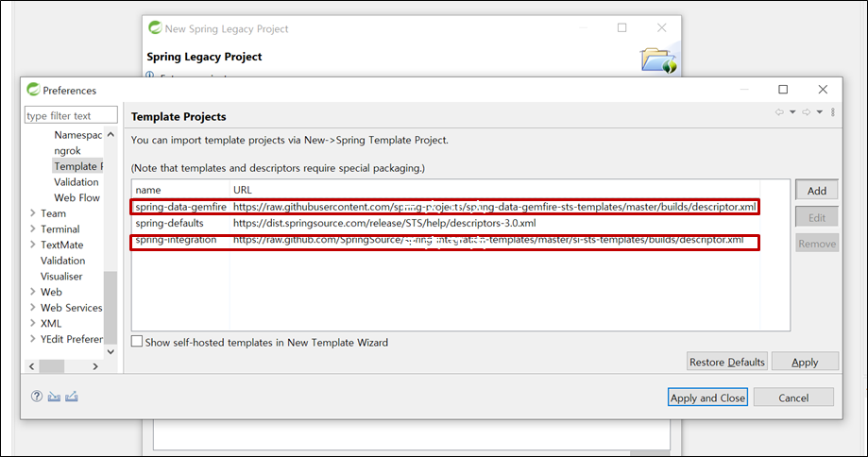Select the ngrok tree item

click(68, 150)
